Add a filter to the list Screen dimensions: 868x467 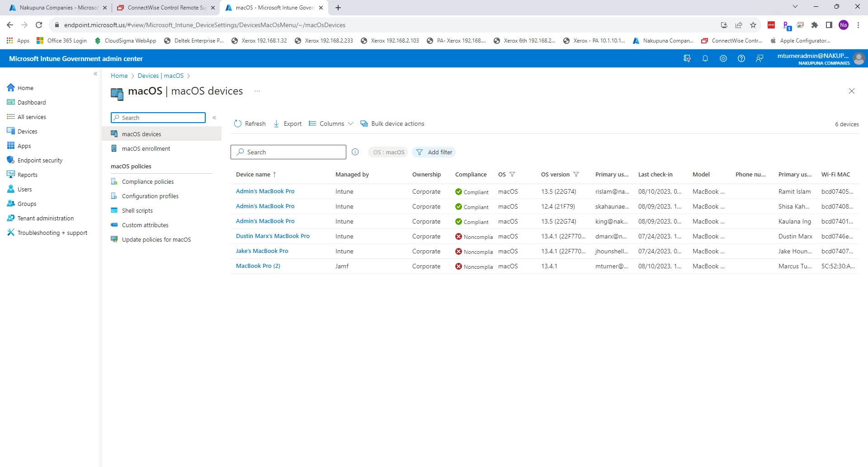click(434, 152)
